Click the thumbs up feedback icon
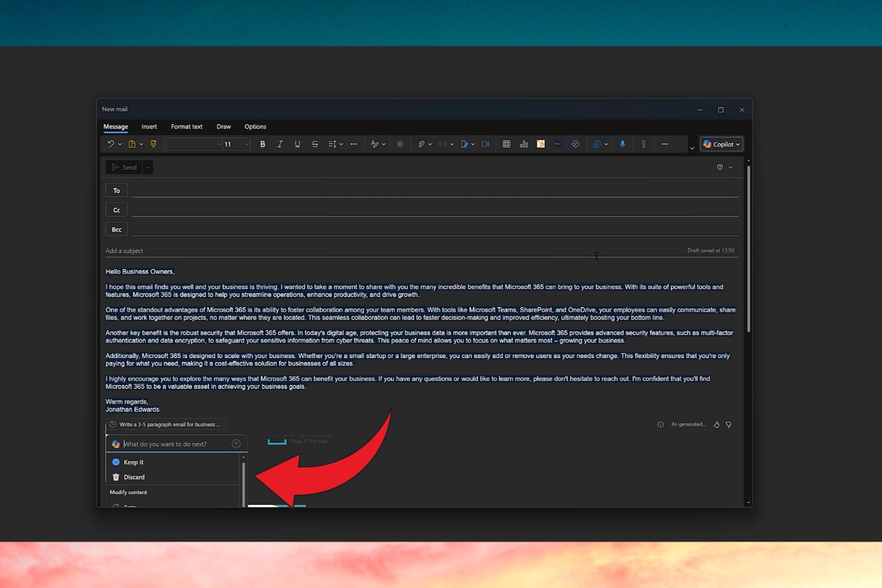 [717, 425]
